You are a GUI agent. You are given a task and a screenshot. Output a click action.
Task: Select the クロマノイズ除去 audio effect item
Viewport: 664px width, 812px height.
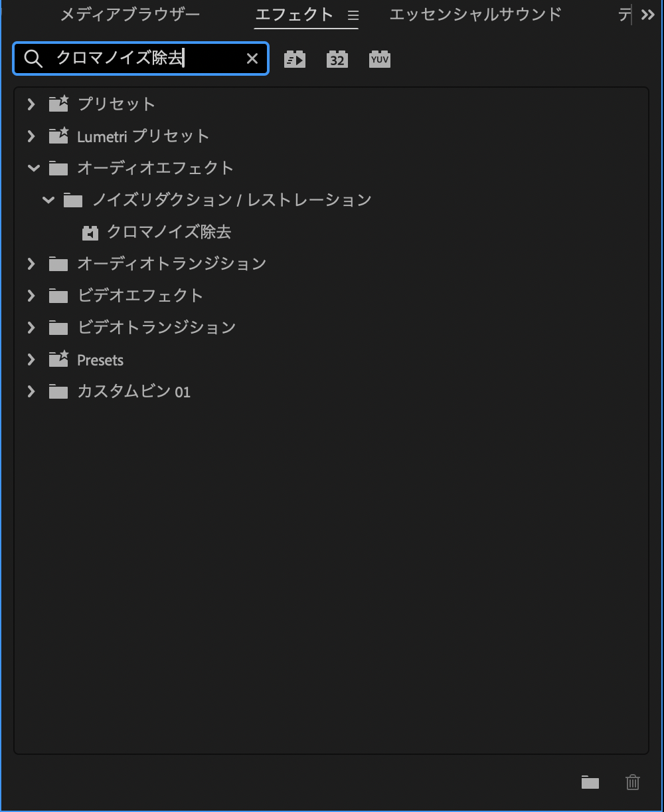pos(169,232)
